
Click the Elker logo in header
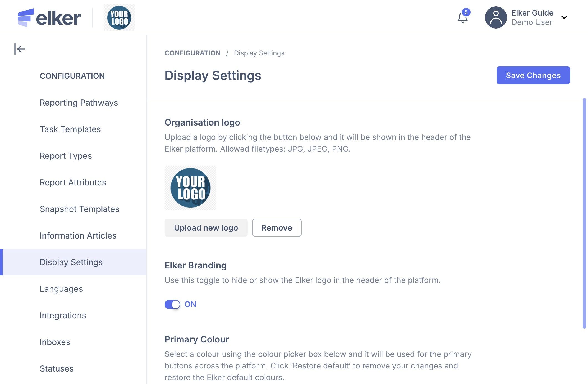(x=49, y=18)
